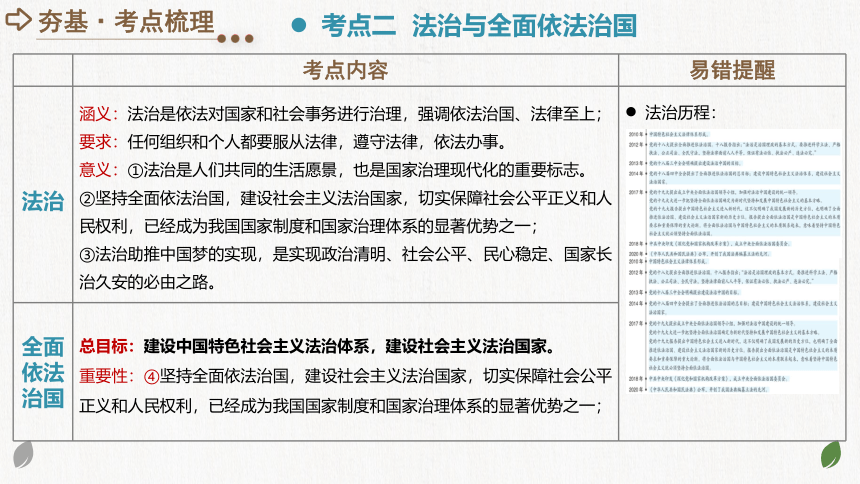Click the green leaf icon at bottom right
The image size is (860, 484).
(x=831, y=454)
